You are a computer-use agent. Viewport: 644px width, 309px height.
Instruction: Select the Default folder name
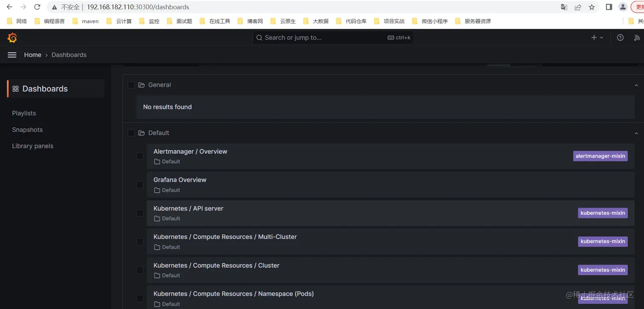tap(159, 133)
